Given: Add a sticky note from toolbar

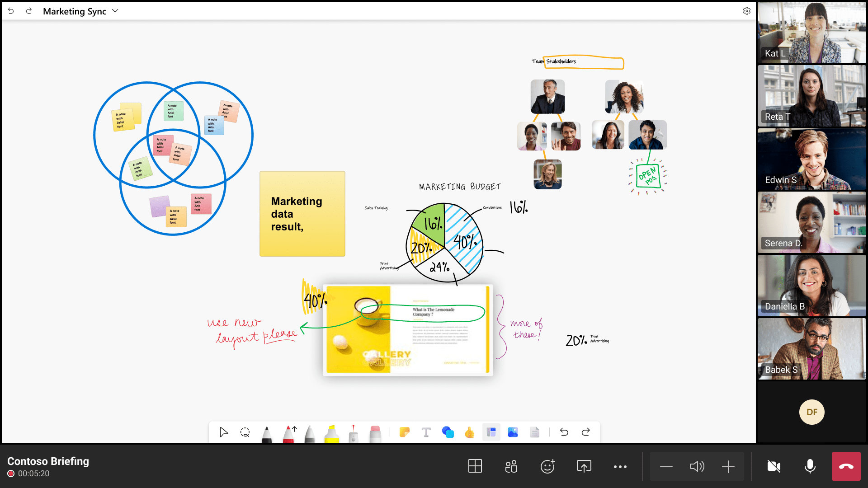Looking at the screenshot, I should [x=404, y=432].
